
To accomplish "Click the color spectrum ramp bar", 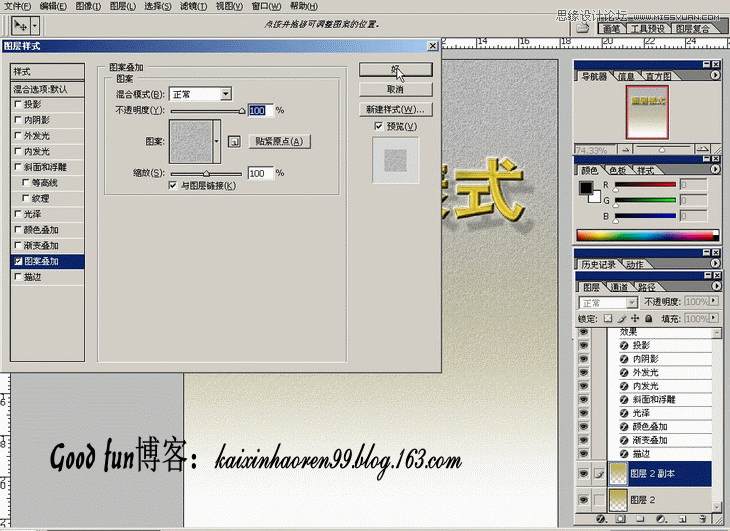I will (x=647, y=235).
